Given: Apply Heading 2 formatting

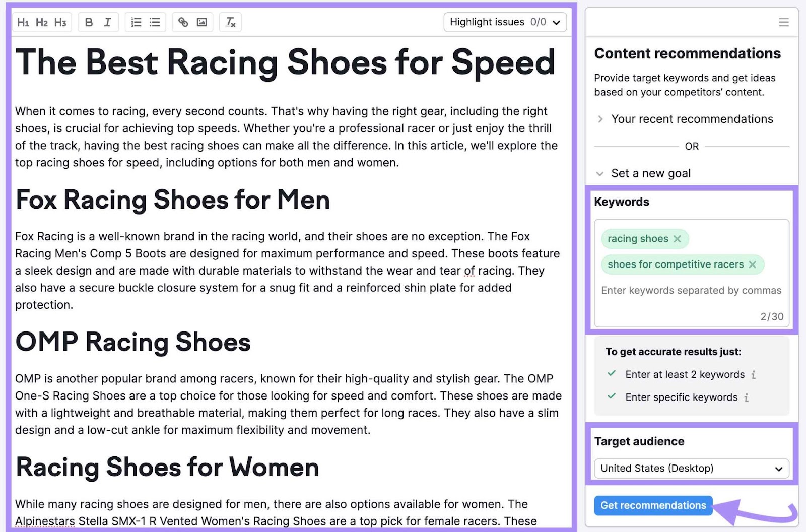Looking at the screenshot, I should click(x=42, y=22).
